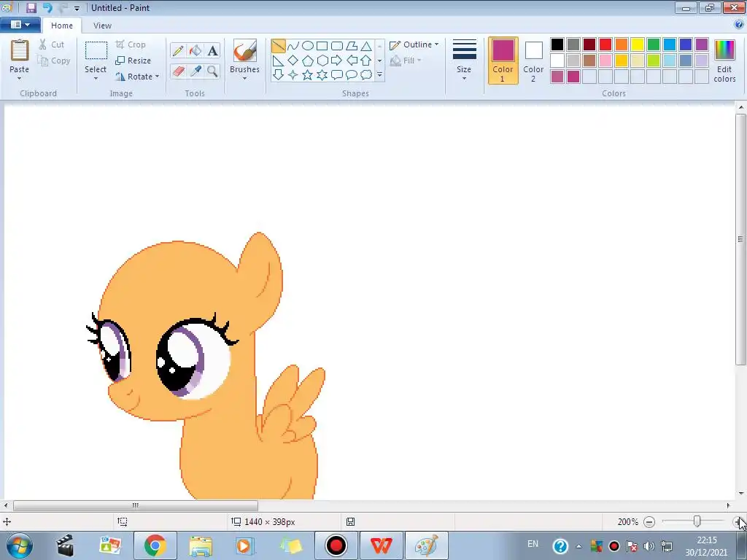
Task: Choose the Pentagon shape
Action: pos(308,61)
